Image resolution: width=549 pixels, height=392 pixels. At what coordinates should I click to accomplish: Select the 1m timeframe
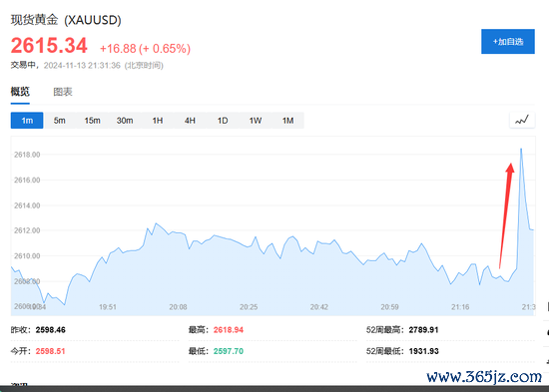click(x=27, y=121)
